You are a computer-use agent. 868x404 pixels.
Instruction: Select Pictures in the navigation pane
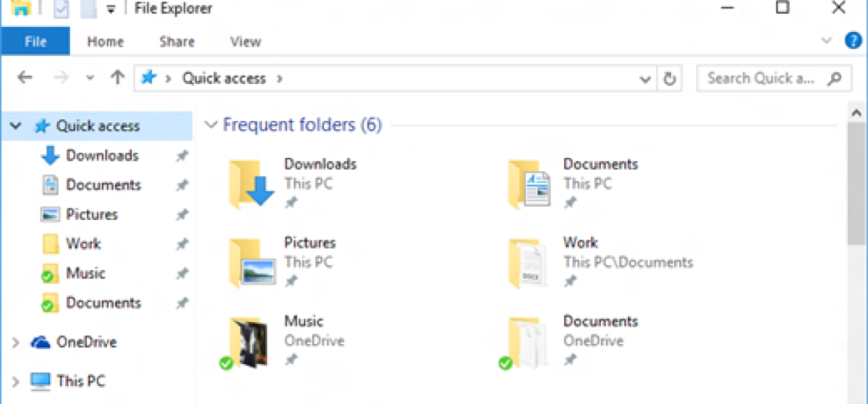pyautogui.click(x=92, y=214)
